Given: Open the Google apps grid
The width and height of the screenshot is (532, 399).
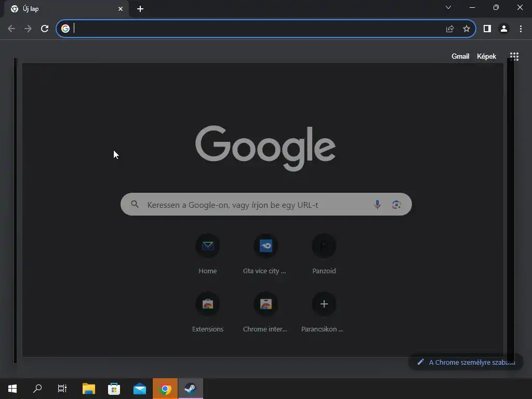Looking at the screenshot, I should pyautogui.click(x=514, y=56).
